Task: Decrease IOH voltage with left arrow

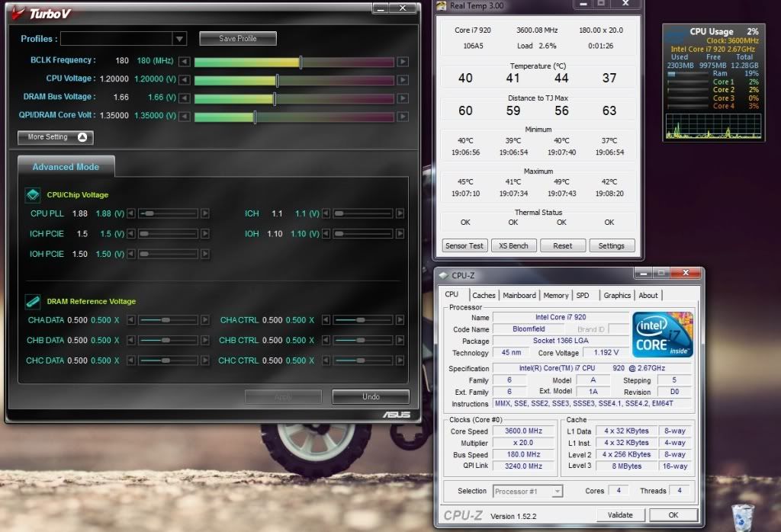Action: [x=326, y=233]
